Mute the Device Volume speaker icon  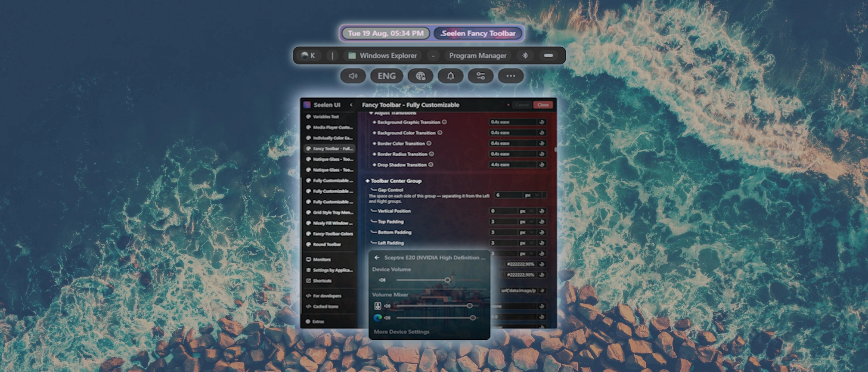[x=382, y=280]
